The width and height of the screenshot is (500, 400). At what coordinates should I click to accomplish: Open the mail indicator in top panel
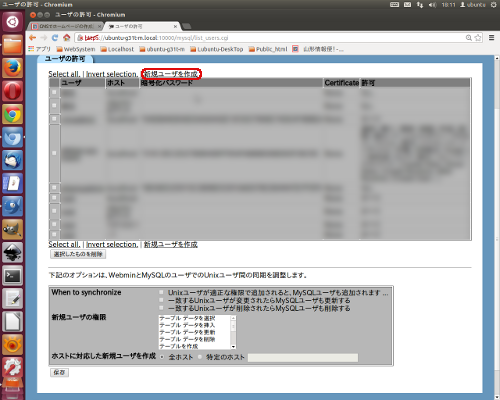click(x=407, y=5)
